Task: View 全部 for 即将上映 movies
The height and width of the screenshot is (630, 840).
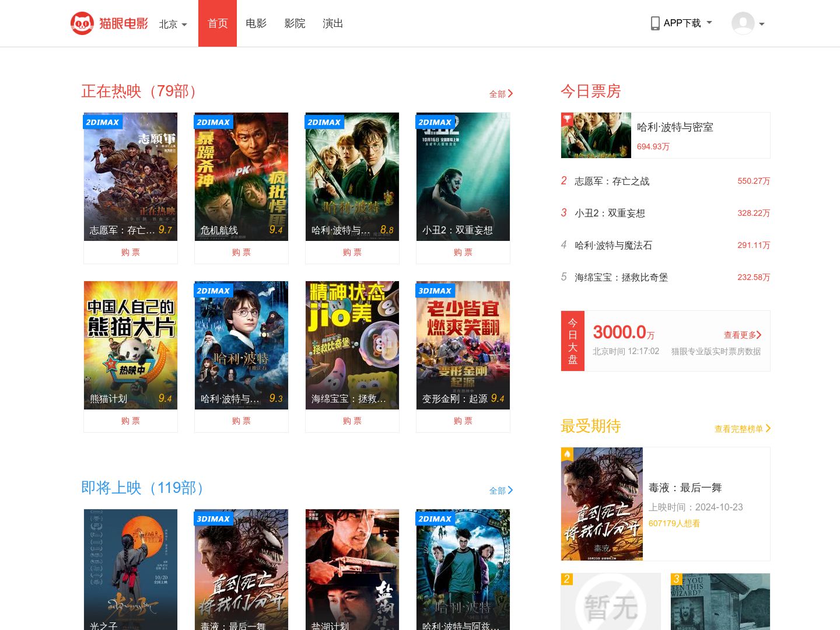Action: pos(501,491)
